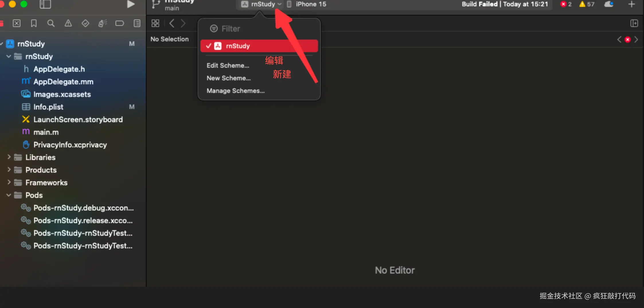Jump to previous issue arrow
Viewport: 644px width, 308px height.
[x=619, y=39]
